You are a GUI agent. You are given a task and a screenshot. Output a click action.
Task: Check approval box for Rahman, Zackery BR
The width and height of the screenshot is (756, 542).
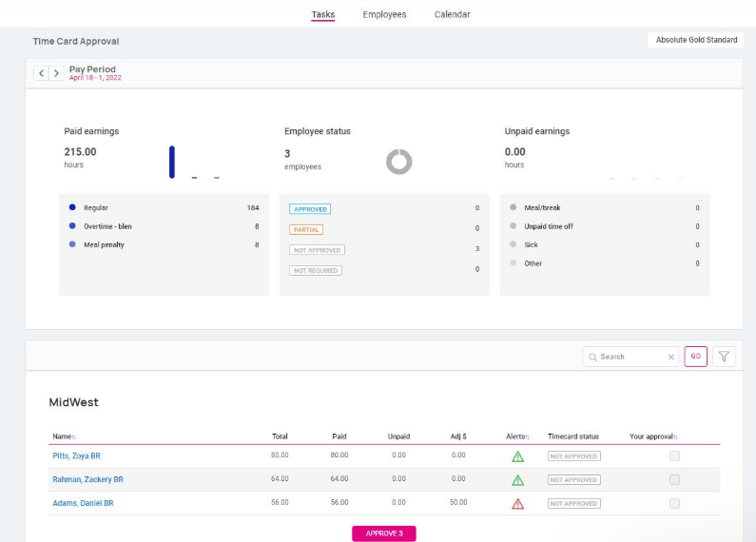point(674,479)
